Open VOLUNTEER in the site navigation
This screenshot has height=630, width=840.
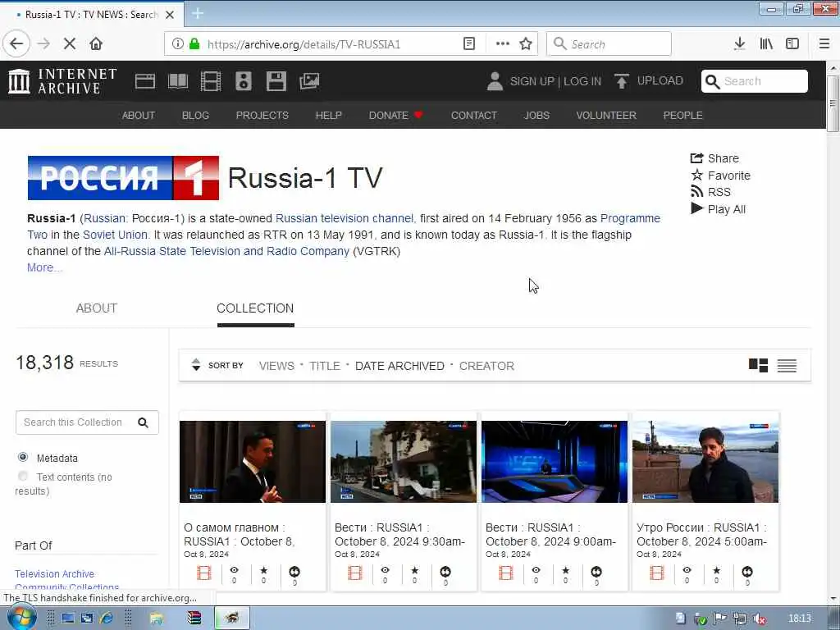click(606, 115)
